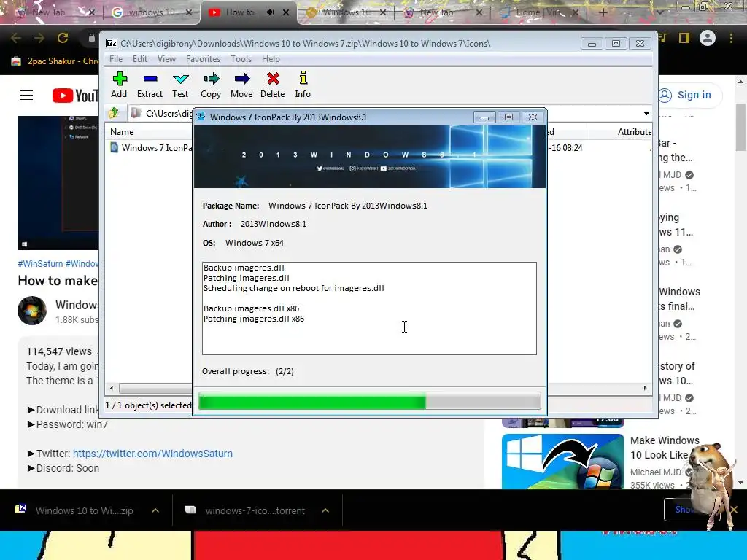Click the Name column header in 7-Zip
Image resolution: width=747 pixels, height=560 pixels.
pos(122,132)
